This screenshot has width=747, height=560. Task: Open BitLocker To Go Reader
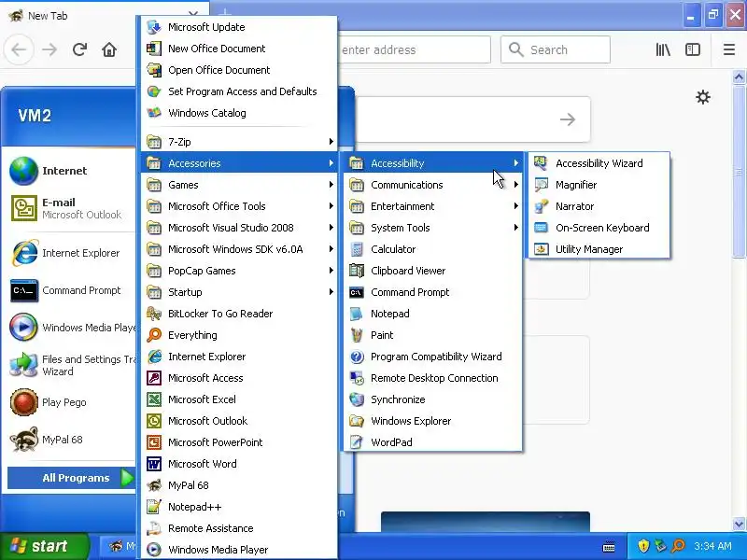(x=239, y=314)
